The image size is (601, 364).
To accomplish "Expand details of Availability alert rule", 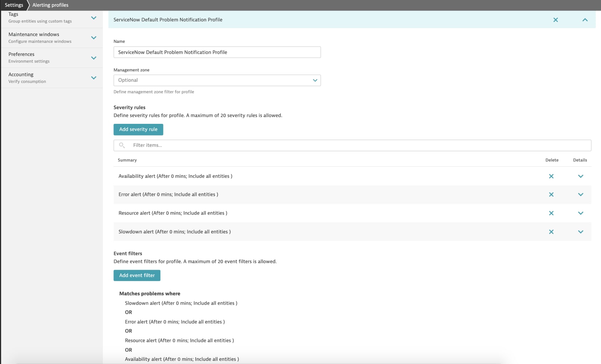I will 580,176.
